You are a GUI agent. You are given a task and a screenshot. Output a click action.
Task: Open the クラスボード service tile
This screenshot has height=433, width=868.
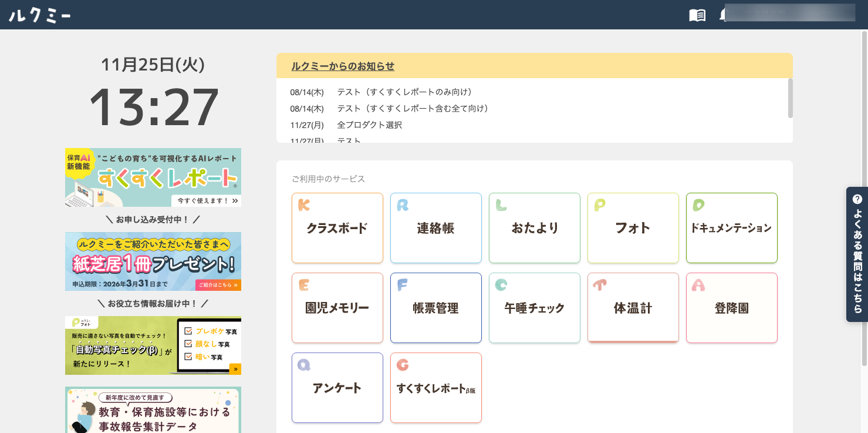point(337,228)
